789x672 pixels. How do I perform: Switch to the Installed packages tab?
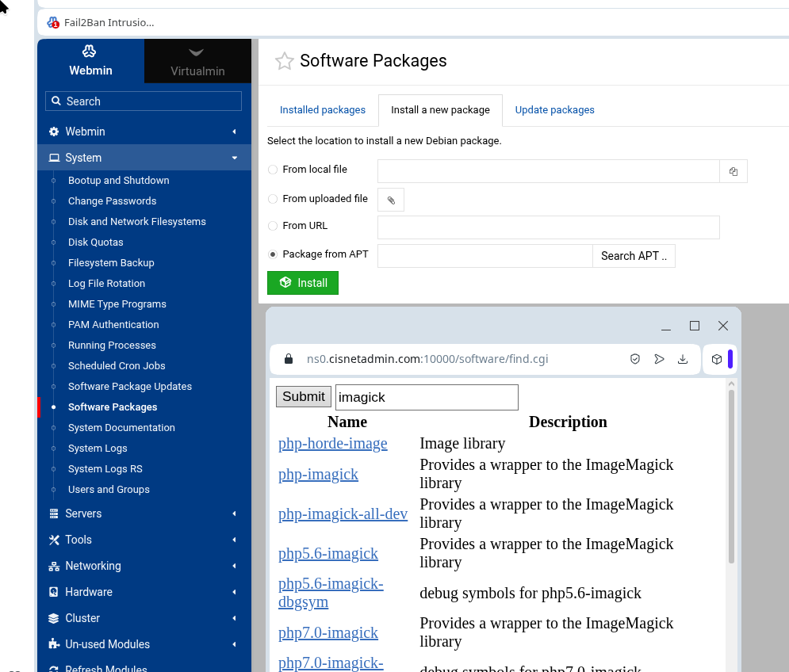322,110
